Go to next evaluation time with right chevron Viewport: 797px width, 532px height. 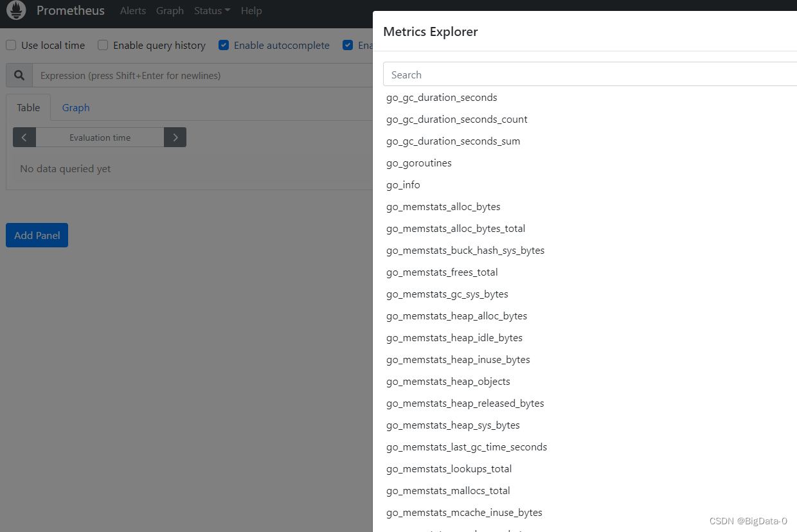coord(175,137)
